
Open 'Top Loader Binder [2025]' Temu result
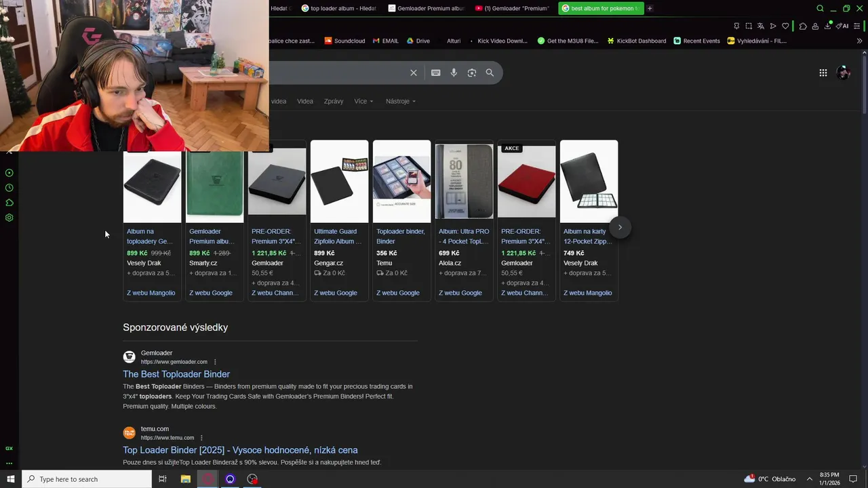tap(240, 450)
